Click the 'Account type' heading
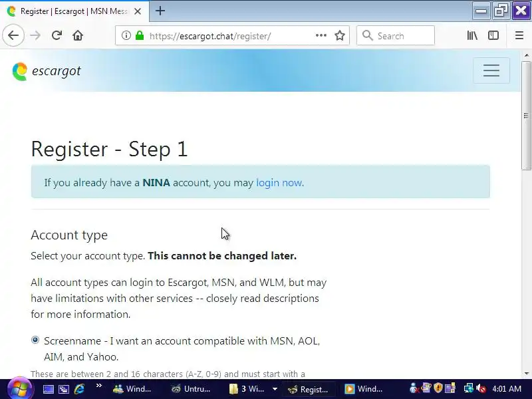Screen dimensions: 532x399 pyautogui.click(x=69, y=235)
